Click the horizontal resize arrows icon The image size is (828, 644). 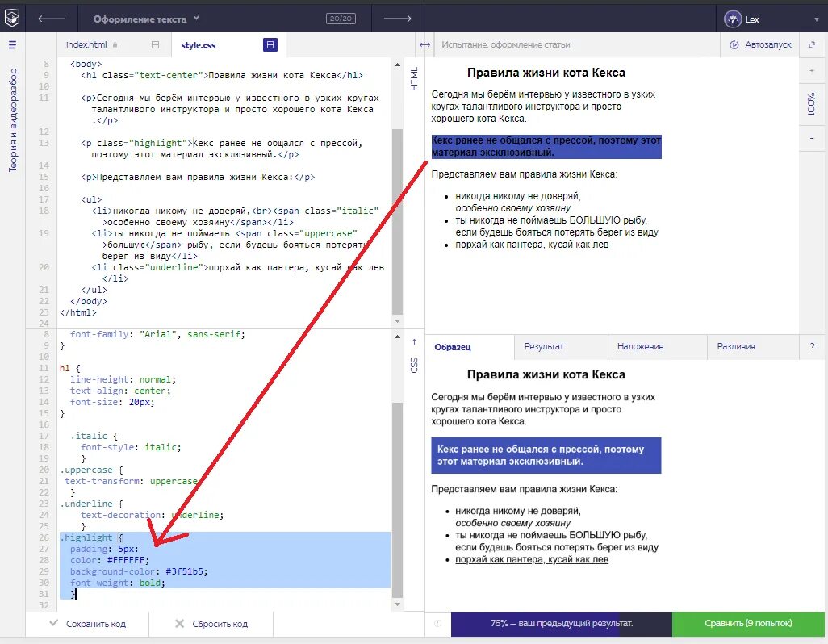click(424, 45)
